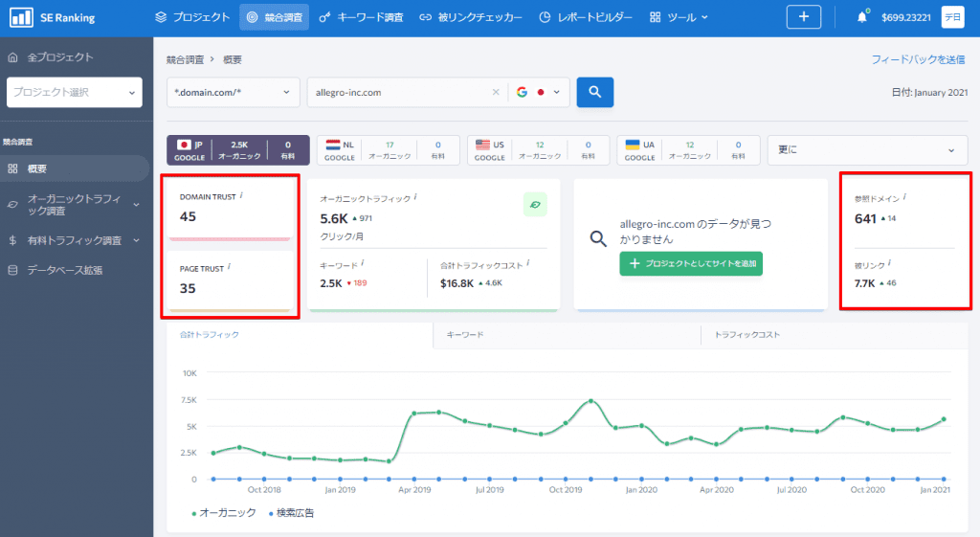Click the account balance $699.23221
The image size is (980, 537).
[906, 17]
